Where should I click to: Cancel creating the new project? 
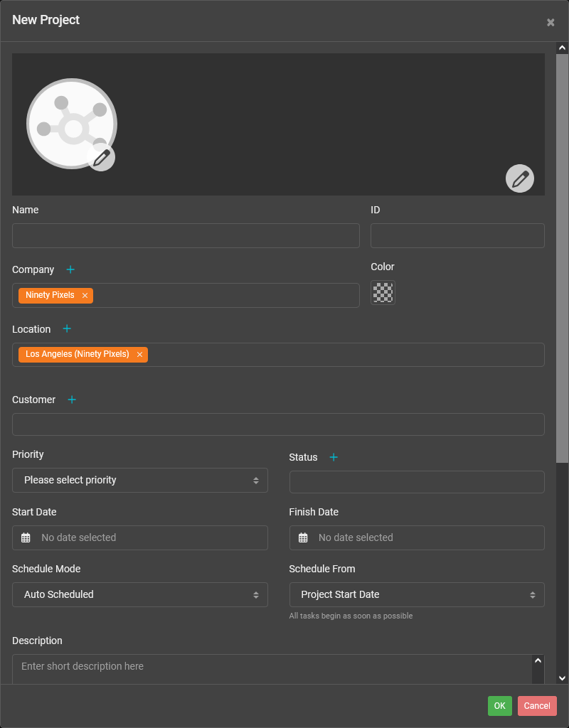(x=536, y=705)
